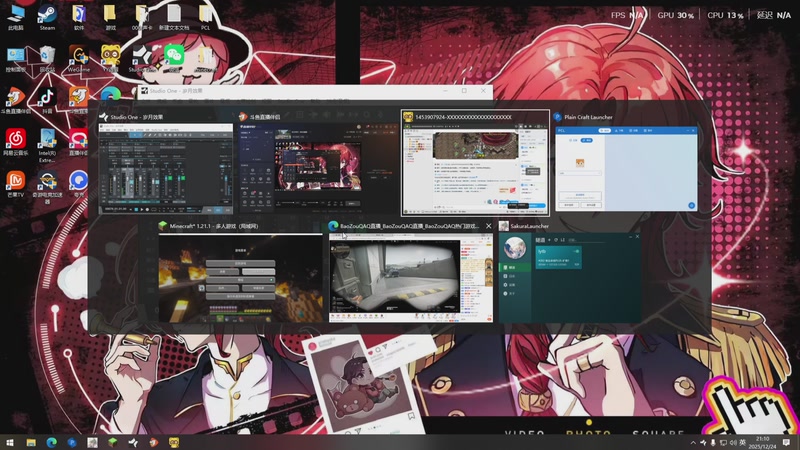Open the notification center icon
The width and height of the screenshot is (800, 450).
pos(786,442)
